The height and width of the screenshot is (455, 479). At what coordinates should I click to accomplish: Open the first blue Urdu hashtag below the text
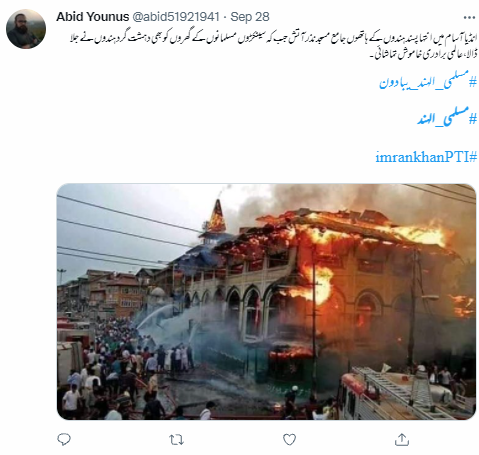point(428,80)
